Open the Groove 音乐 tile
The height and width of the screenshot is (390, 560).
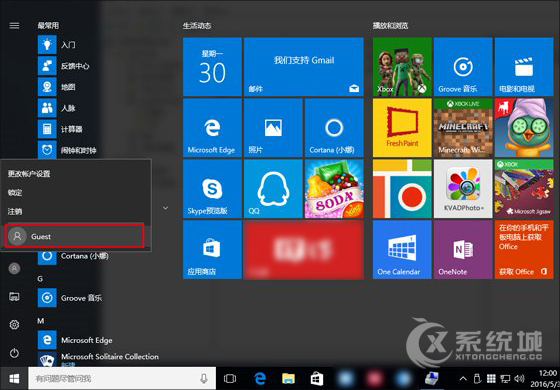(463, 67)
